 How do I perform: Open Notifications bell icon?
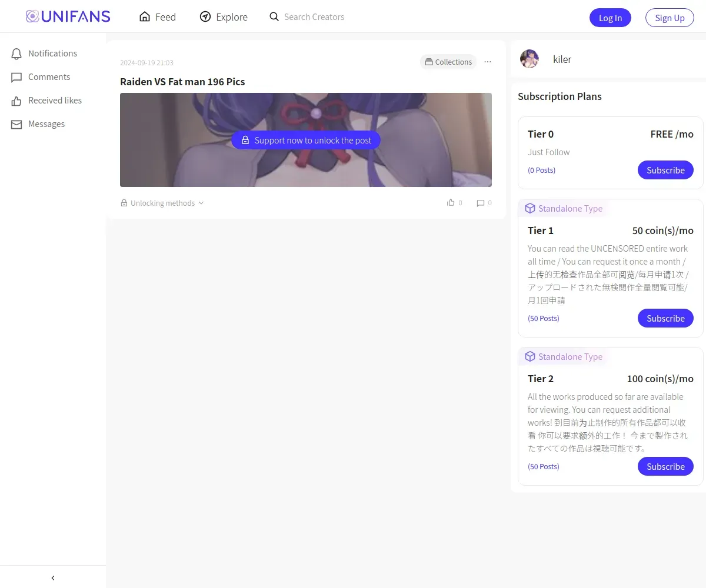(x=16, y=54)
